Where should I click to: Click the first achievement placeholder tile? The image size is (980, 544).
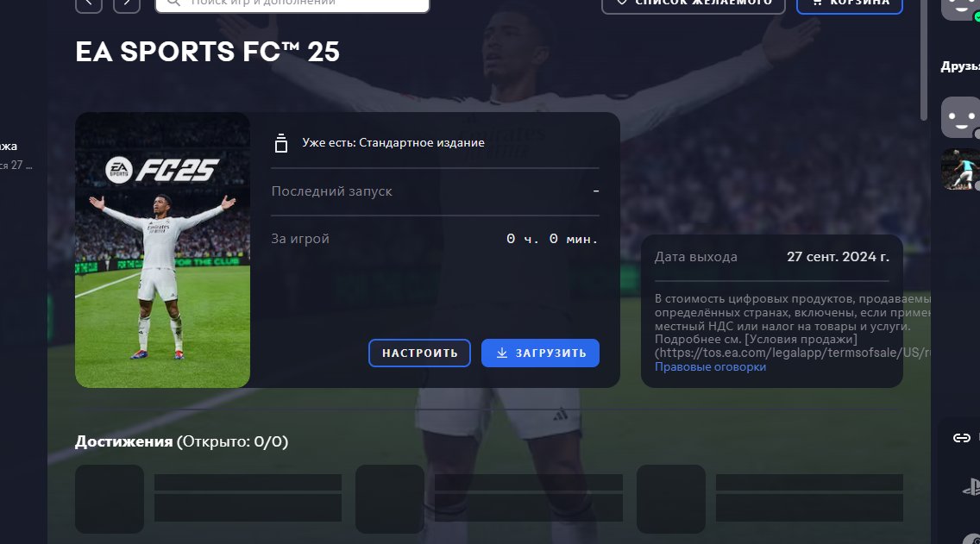110,498
